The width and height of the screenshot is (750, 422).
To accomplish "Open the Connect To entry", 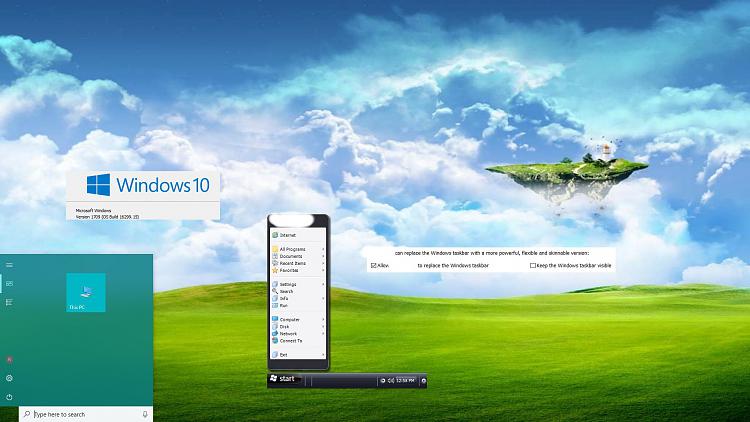I will pyautogui.click(x=298, y=341).
